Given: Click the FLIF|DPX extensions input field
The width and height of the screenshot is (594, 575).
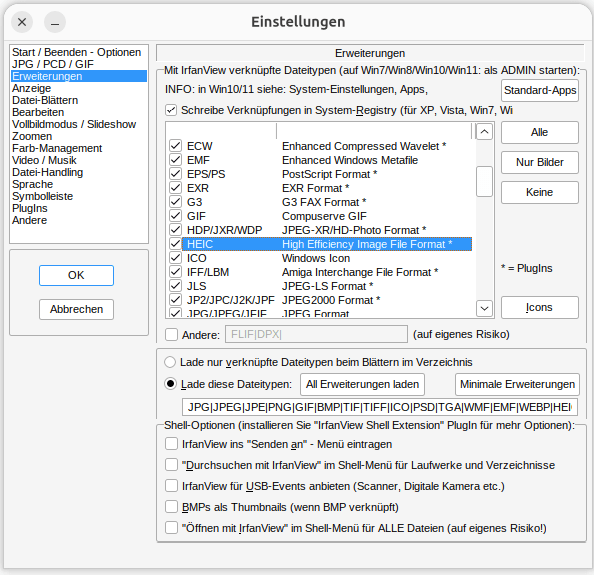Looking at the screenshot, I should point(316,334).
